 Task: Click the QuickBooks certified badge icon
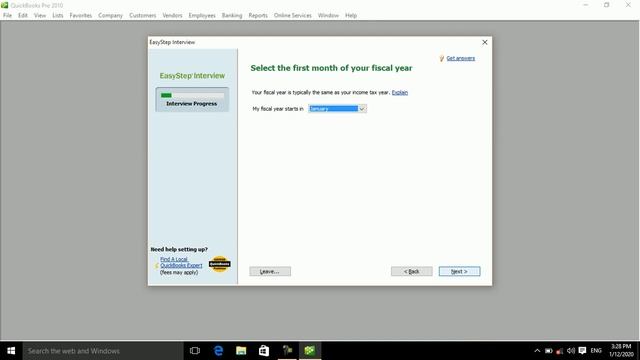220,264
